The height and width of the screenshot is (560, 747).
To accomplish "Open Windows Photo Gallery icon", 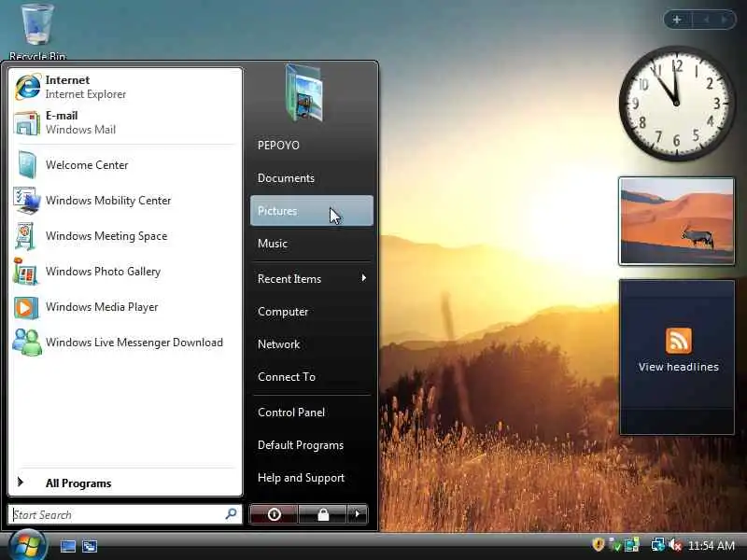I will (x=25, y=272).
